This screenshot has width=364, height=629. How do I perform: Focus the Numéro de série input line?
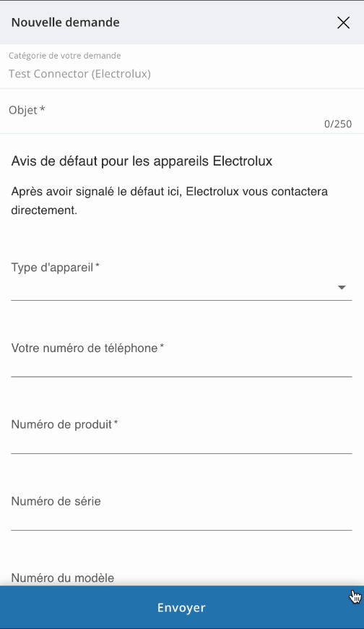tap(181, 520)
